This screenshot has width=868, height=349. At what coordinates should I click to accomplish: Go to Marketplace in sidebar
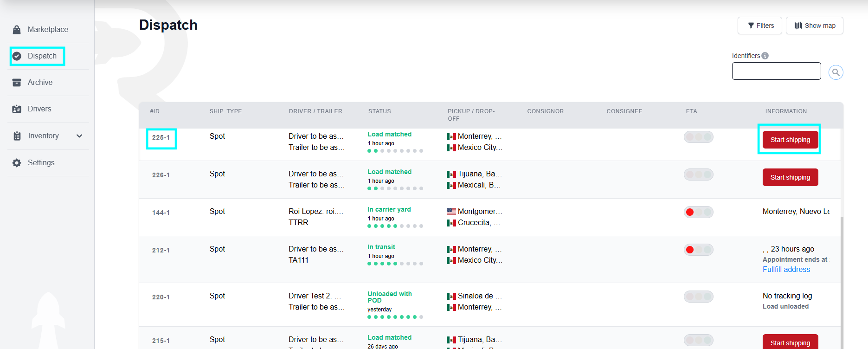coord(48,30)
